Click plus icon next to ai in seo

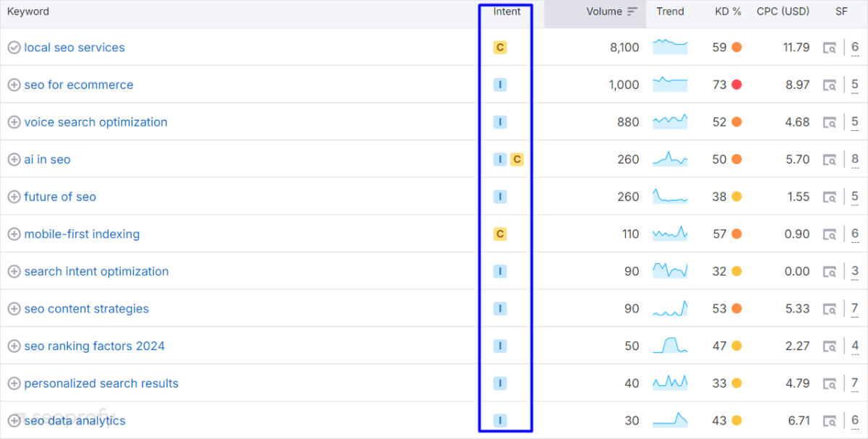click(14, 160)
